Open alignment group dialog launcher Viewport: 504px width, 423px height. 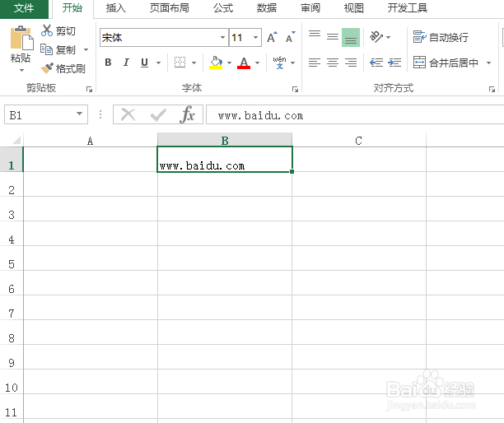(492, 89)
